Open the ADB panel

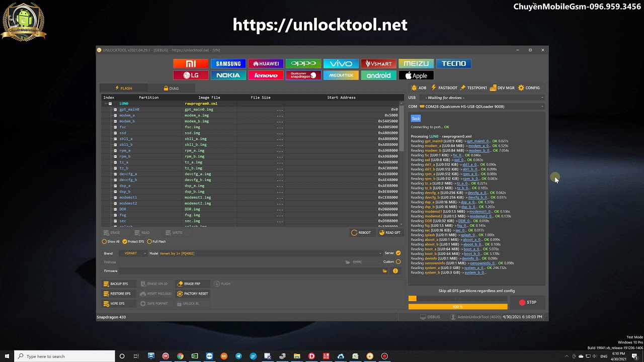pos(419,87)
